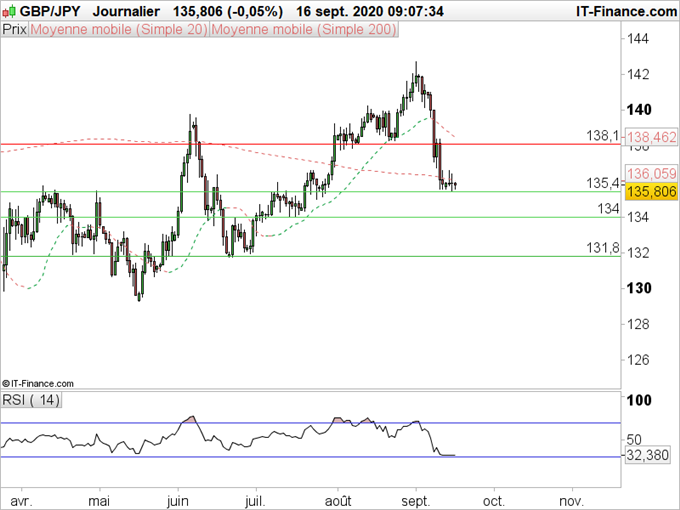Image resolution: width=680 pixels, height=510 pixels.
Task: Click the mai month label
Action: pos(99,501)
